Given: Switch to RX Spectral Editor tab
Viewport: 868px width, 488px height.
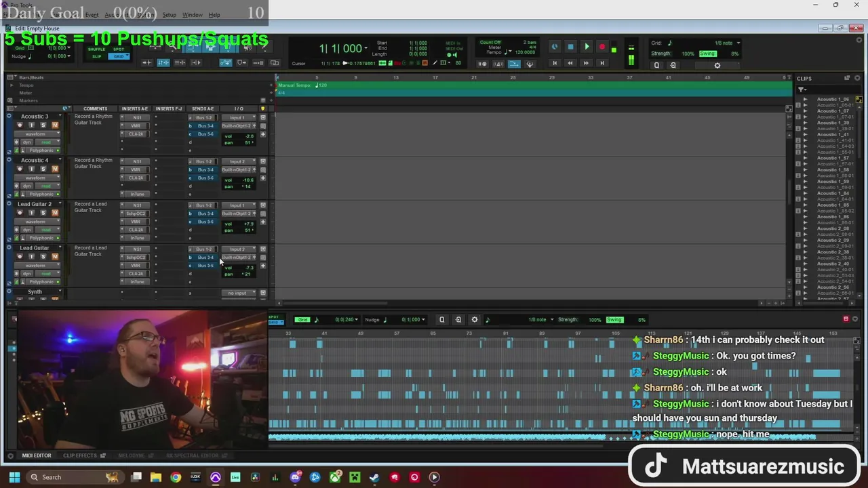Looking at the screenshot, I should point(193,455).
